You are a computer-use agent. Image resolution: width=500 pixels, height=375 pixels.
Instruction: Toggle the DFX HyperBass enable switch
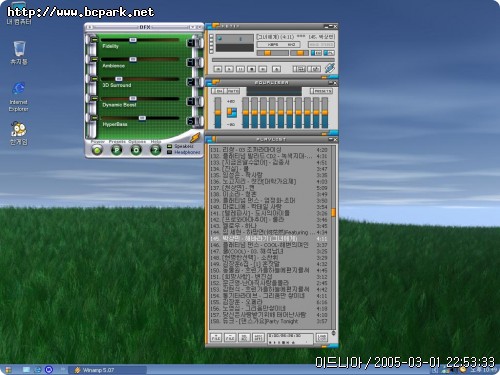coord(95,118)
